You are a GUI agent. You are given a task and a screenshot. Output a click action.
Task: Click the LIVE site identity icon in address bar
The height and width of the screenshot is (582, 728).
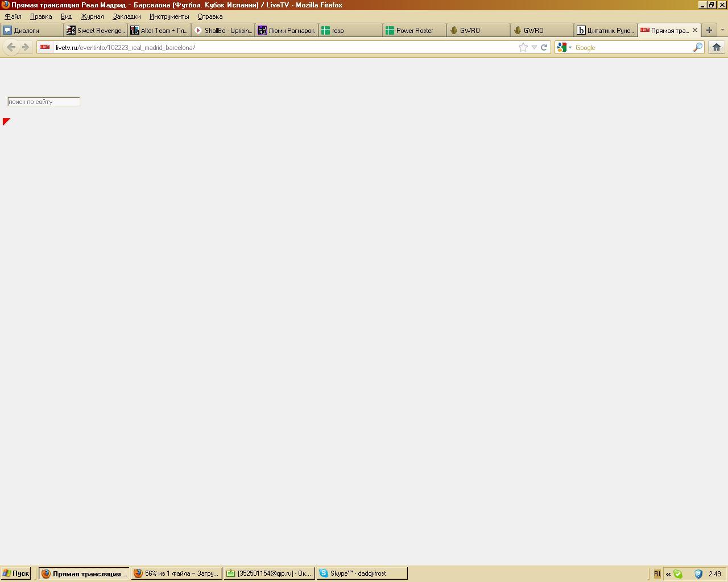pyautogui.click(x=45, y=47)
